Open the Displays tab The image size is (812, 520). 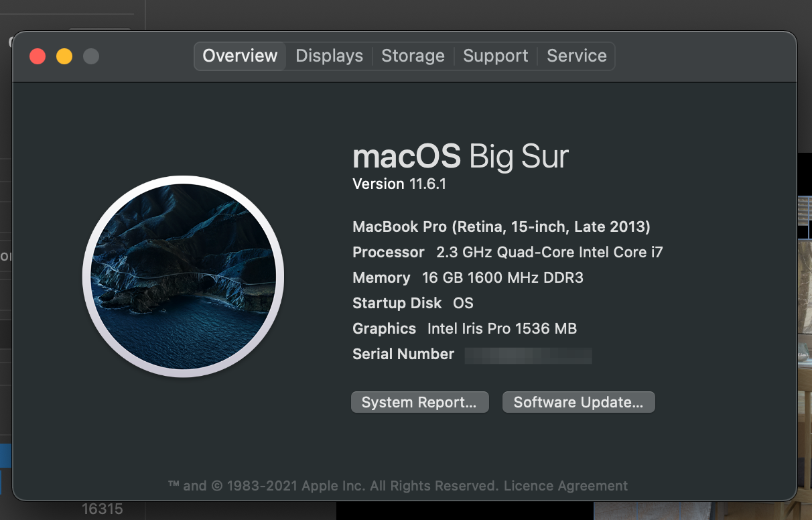(x=329, y=56)
